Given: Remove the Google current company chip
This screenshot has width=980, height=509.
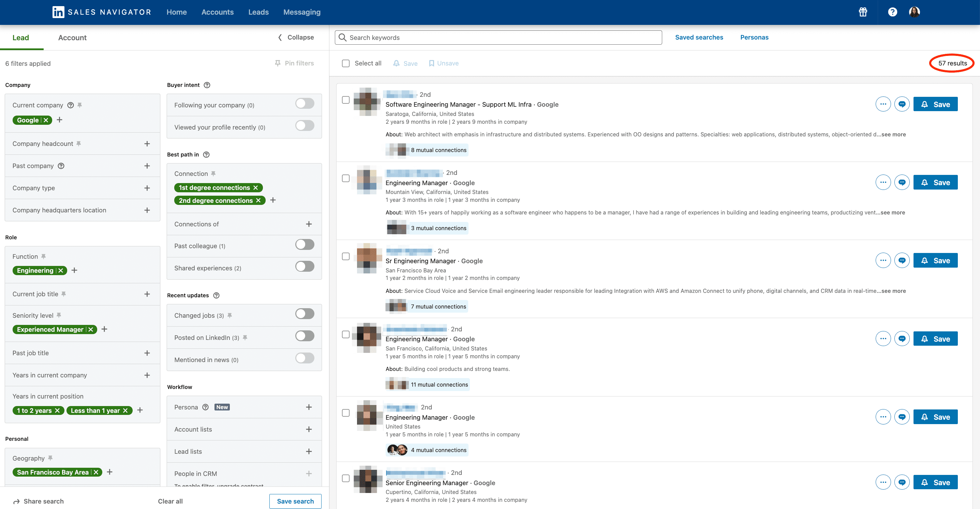Looking at the screenshot, I should point(46,120).
